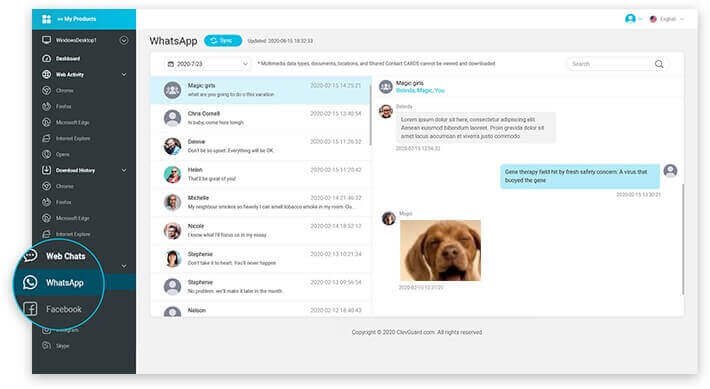This screenshot has height=389, width=710.
Task: Focus the Search input field
Action: (x=609, y=64)
